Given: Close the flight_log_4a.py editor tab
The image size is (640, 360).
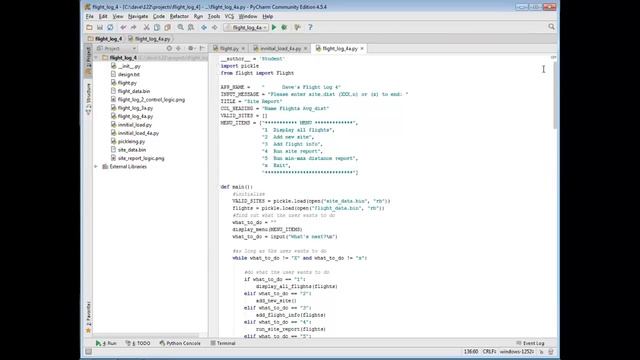Looking at the screenshot, I should tap(362, 49).
